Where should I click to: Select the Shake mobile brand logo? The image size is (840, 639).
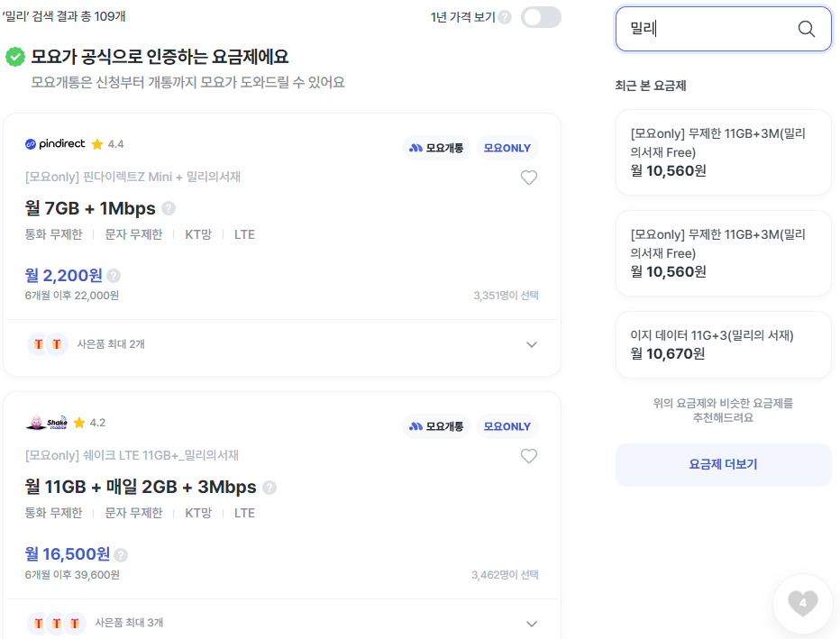(46, 422)
